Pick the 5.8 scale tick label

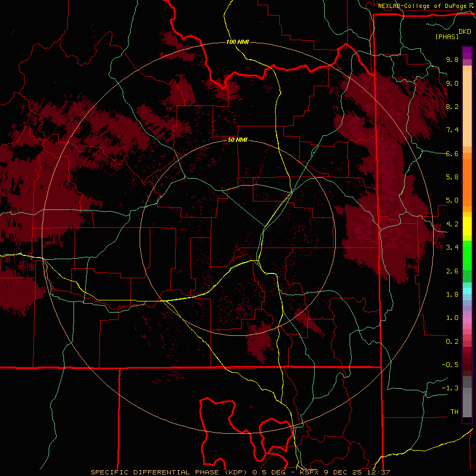point(452,177)
